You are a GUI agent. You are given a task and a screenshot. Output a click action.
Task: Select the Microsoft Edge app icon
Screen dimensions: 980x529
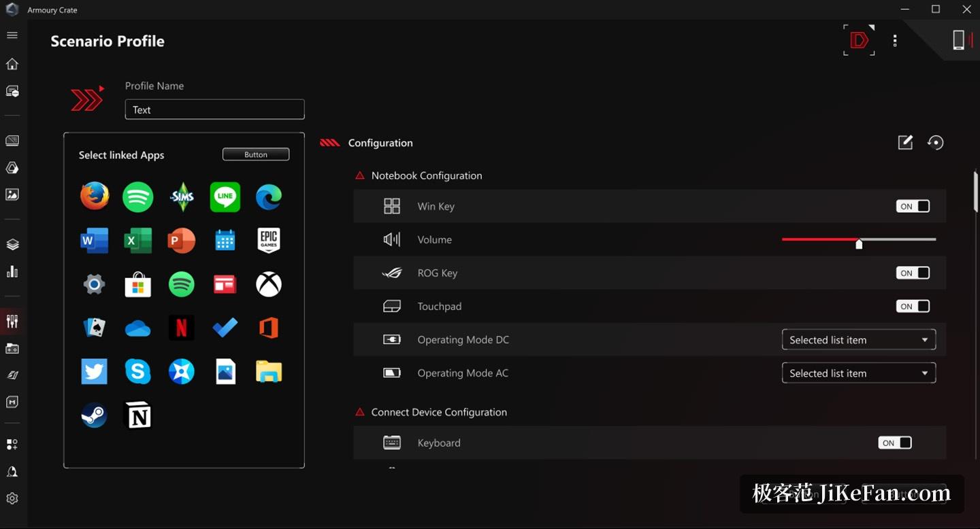[269, 197]
